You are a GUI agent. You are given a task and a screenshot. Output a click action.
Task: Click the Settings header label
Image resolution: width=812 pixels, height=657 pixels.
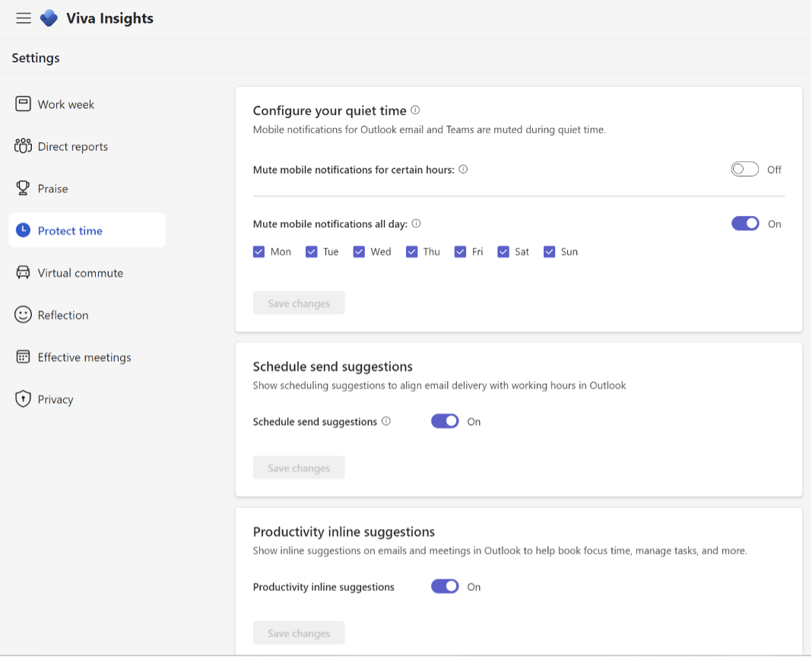tap(35, 57)
